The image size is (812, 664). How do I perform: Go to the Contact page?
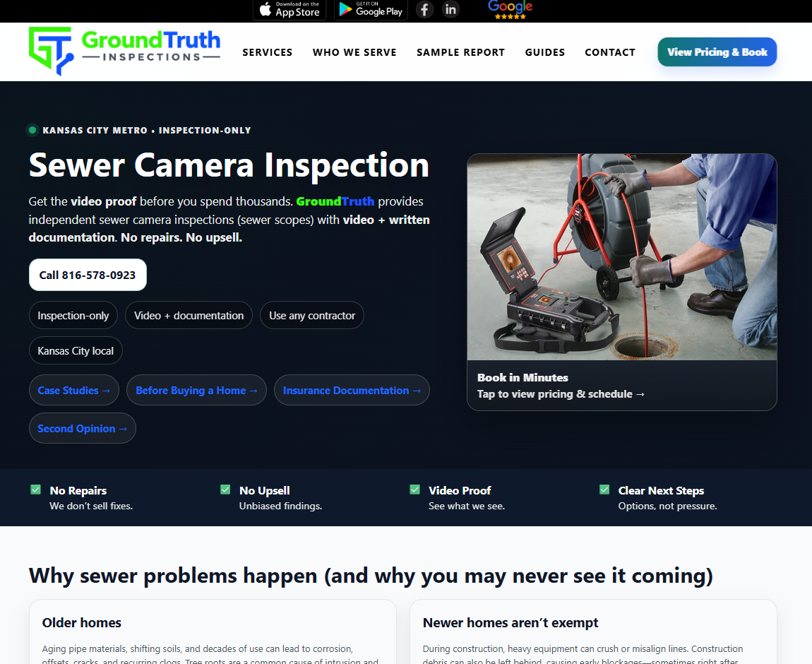coord(610,52)
